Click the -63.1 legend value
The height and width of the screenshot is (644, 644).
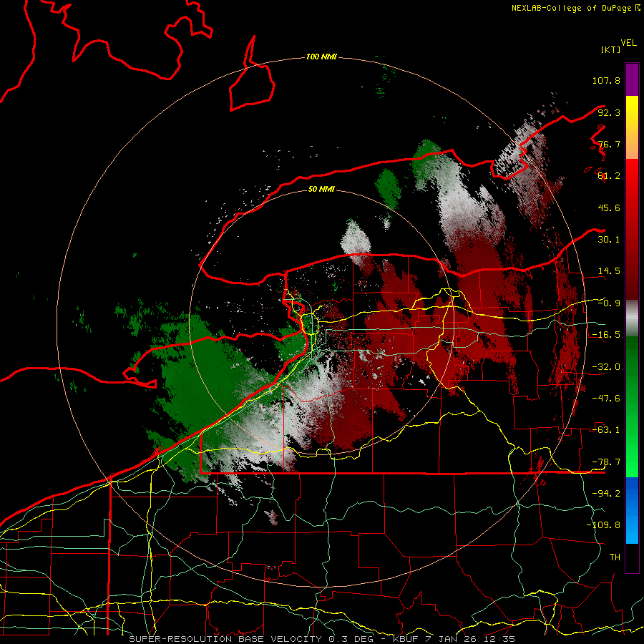(606, 430)
